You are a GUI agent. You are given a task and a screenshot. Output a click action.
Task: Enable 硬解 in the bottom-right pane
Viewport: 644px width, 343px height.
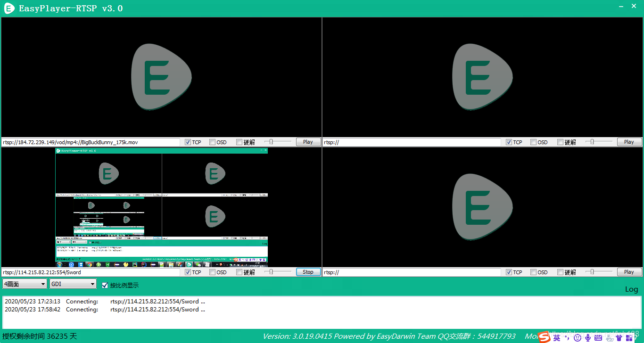click(561, 272)
